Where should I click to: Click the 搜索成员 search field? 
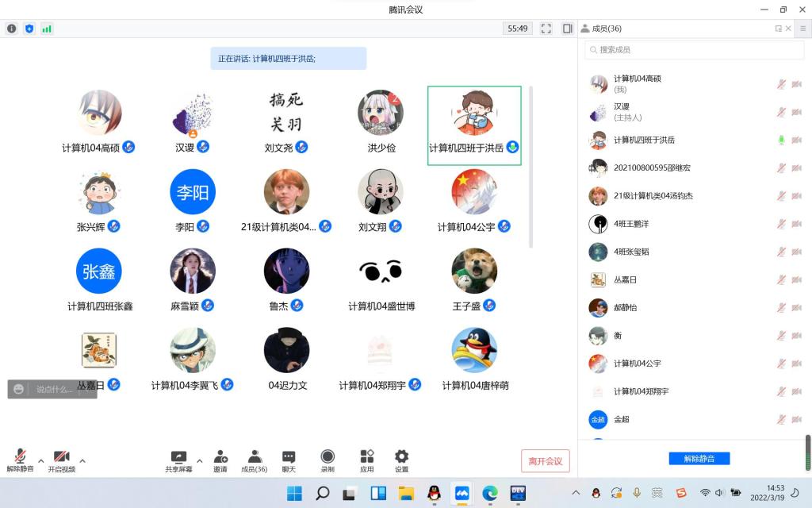tap(694, 50)
